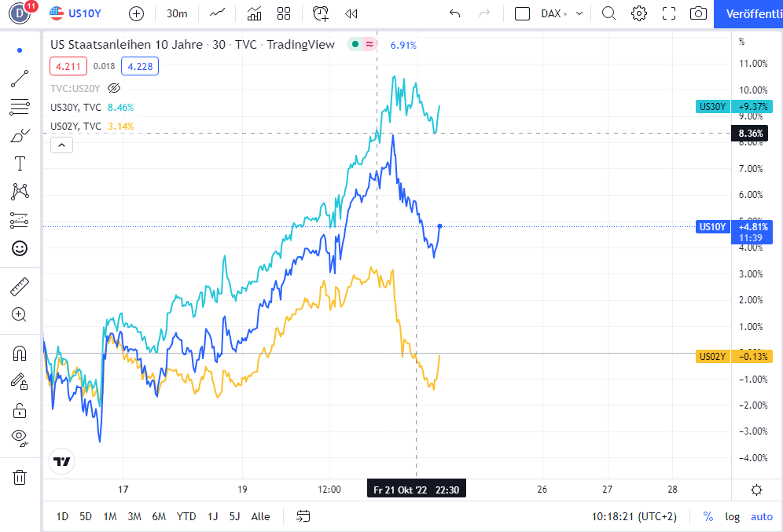Collapse the indicator legend with chevron
783x532 pixels.
61,145
